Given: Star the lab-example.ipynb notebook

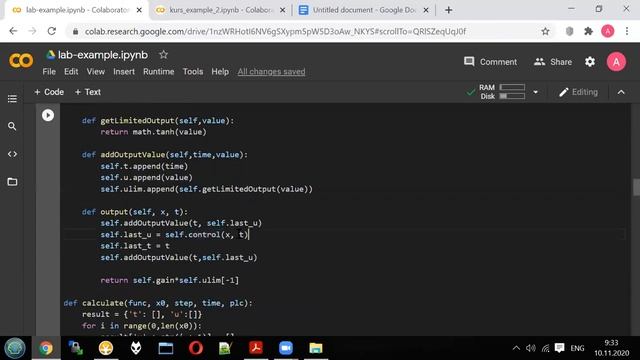Looking at the screenshot, I should tap(163, 55).
